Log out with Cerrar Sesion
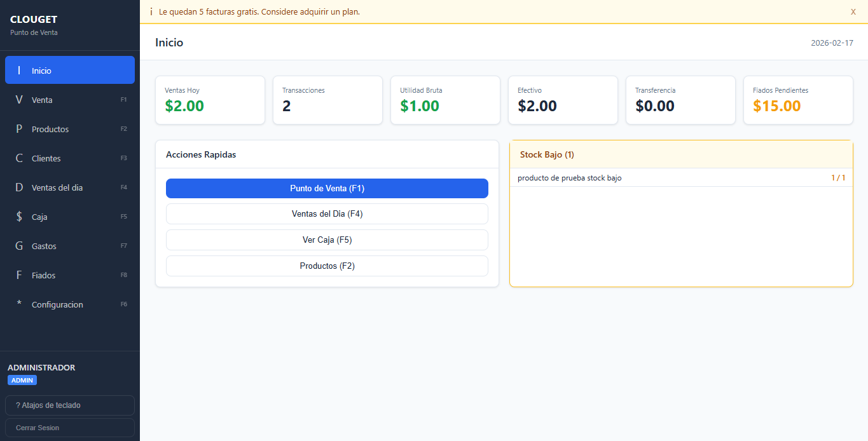This screenshot has height=441, width=868. (70, 428)
